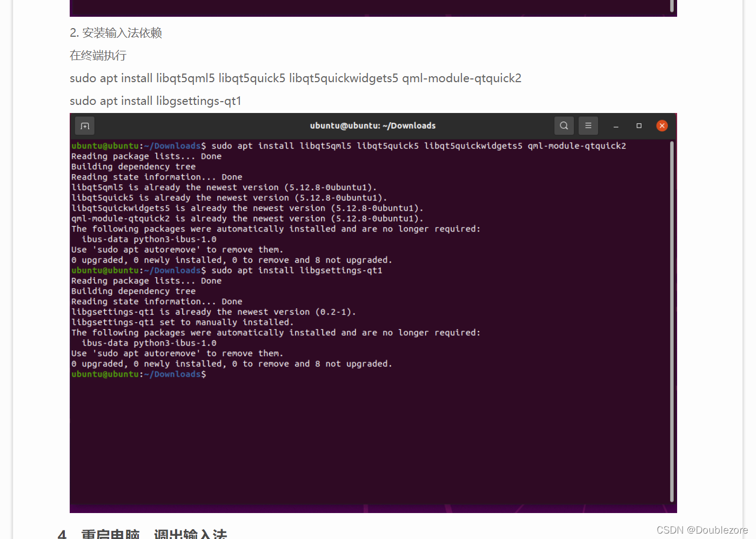
Task: Click 'libqt5quickwidgets5 is already the newest' line
Action: tap(247, 208)
